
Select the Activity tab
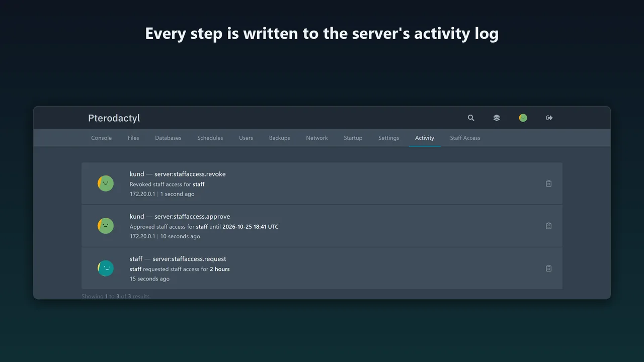point(425,138)
